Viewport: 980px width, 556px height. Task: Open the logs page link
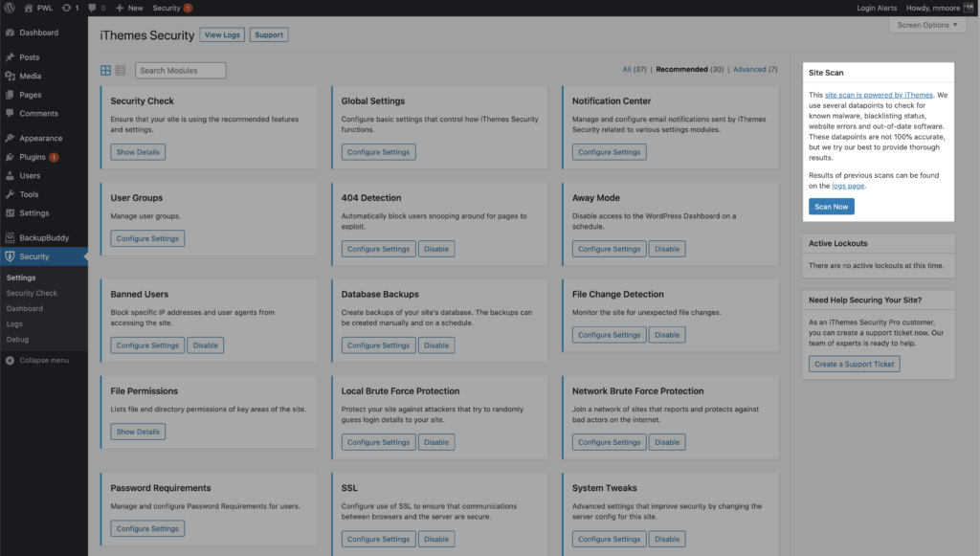click(x=848, y=186)
